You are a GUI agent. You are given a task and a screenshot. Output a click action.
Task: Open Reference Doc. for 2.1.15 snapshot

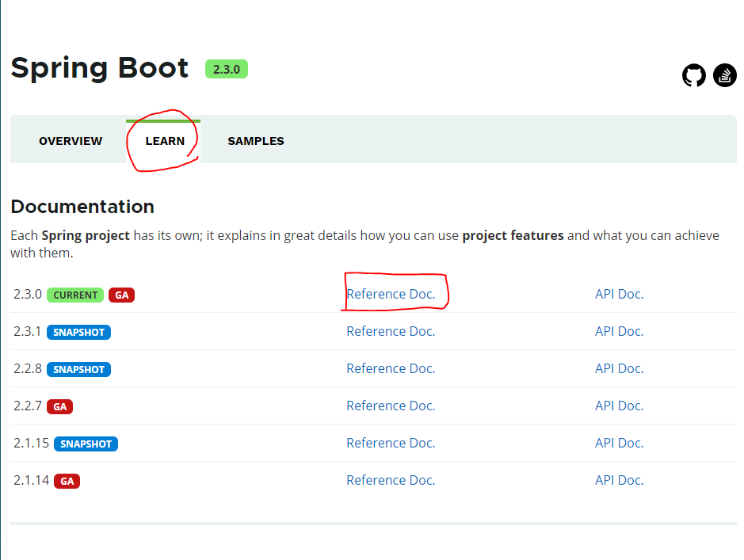391,443
